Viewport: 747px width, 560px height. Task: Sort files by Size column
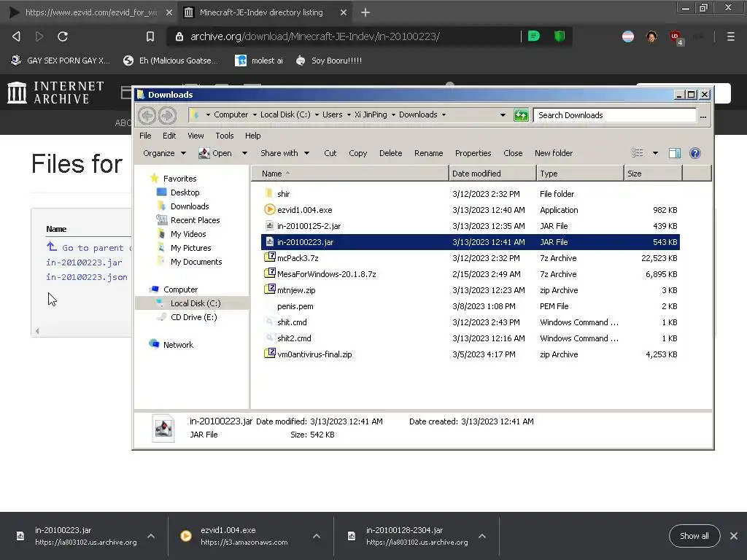[653, 174]
